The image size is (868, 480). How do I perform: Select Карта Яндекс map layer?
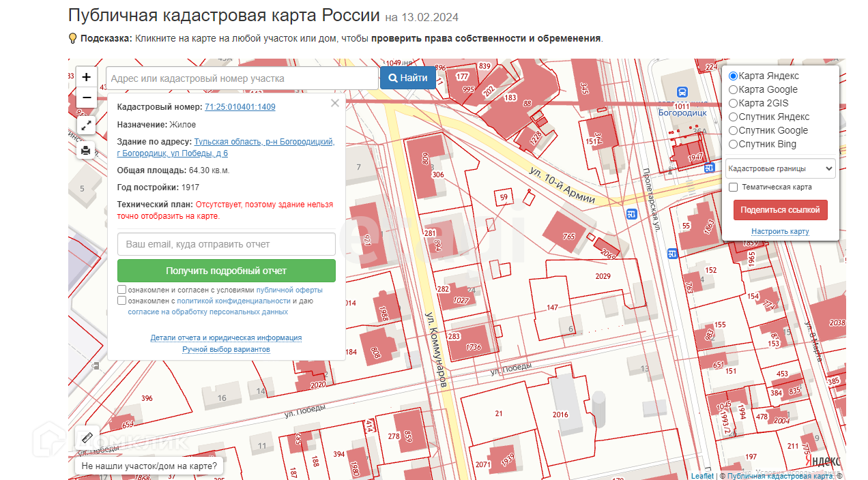[x=734, y=76]
